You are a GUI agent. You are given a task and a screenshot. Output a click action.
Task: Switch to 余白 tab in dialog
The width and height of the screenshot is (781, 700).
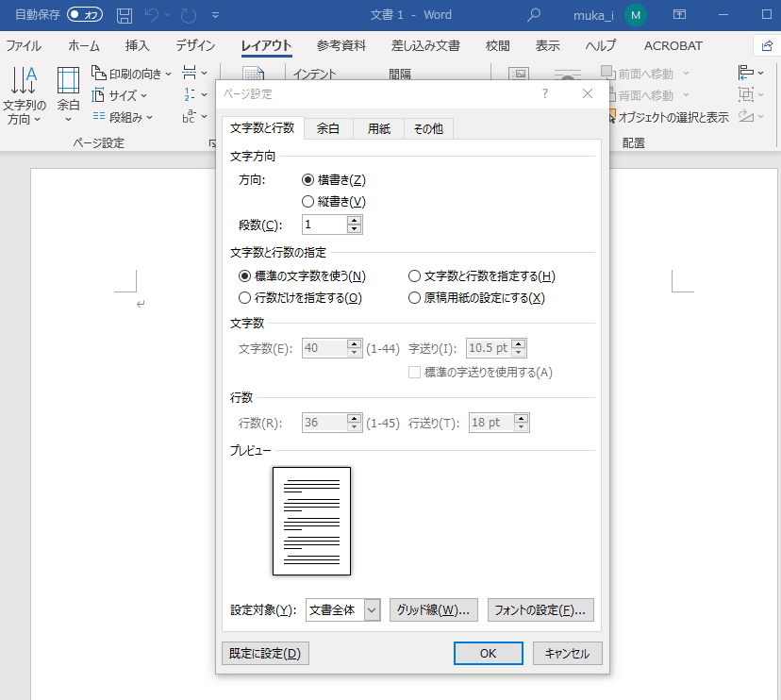328,129
